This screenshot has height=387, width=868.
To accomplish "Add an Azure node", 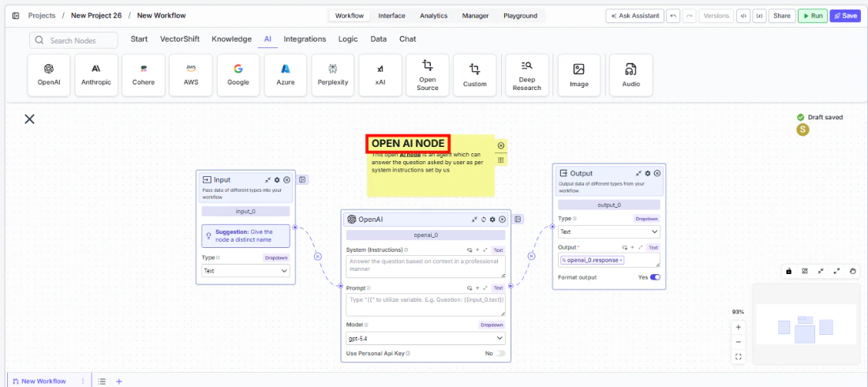I will click(x=286, y=75).
